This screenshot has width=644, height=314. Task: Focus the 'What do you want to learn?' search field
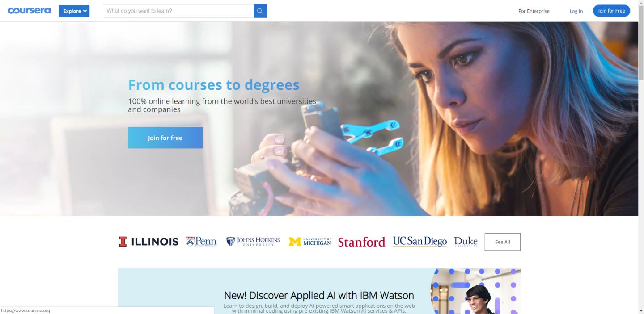178,11
